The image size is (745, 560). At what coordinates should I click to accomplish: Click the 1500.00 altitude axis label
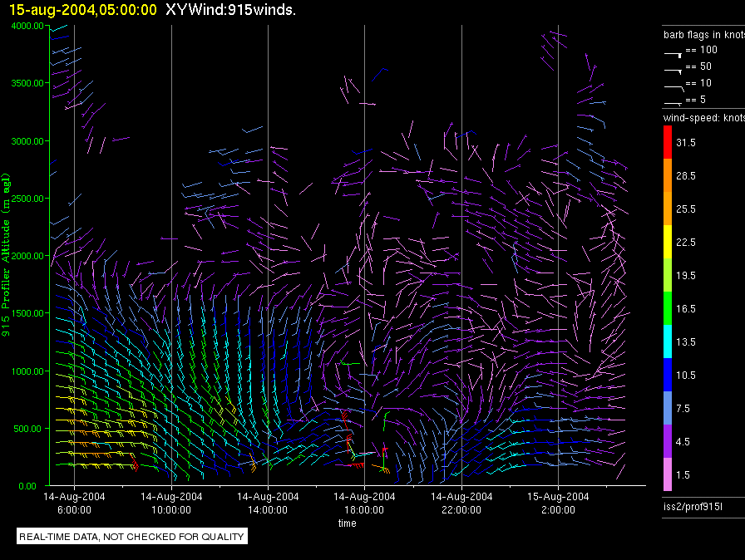point(27,313)
